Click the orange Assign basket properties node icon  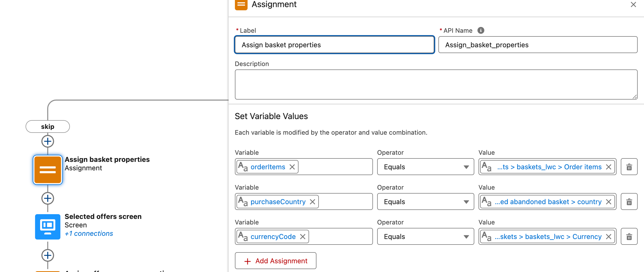pyautogui.click(x=48, y=170)
